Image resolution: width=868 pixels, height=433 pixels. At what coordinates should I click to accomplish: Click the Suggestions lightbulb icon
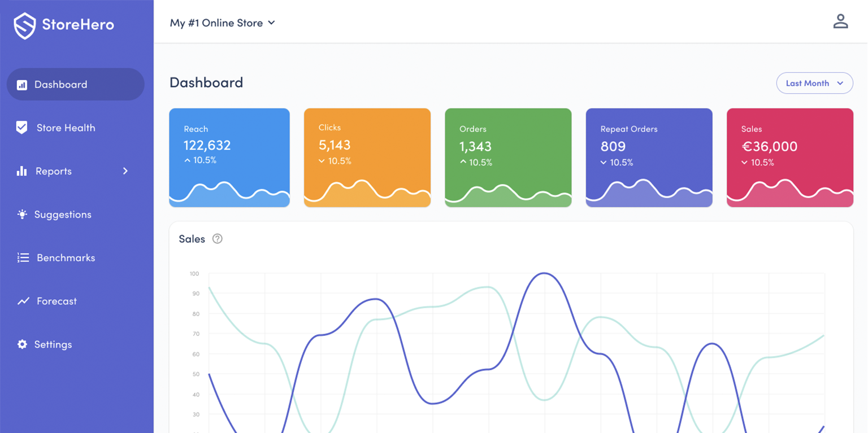pyautogui.click(x=22, y=215)
